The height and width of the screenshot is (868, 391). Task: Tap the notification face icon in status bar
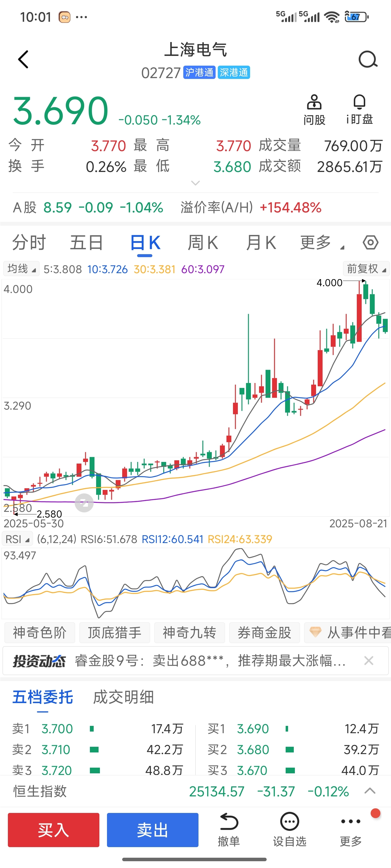[x=64, y=17]
